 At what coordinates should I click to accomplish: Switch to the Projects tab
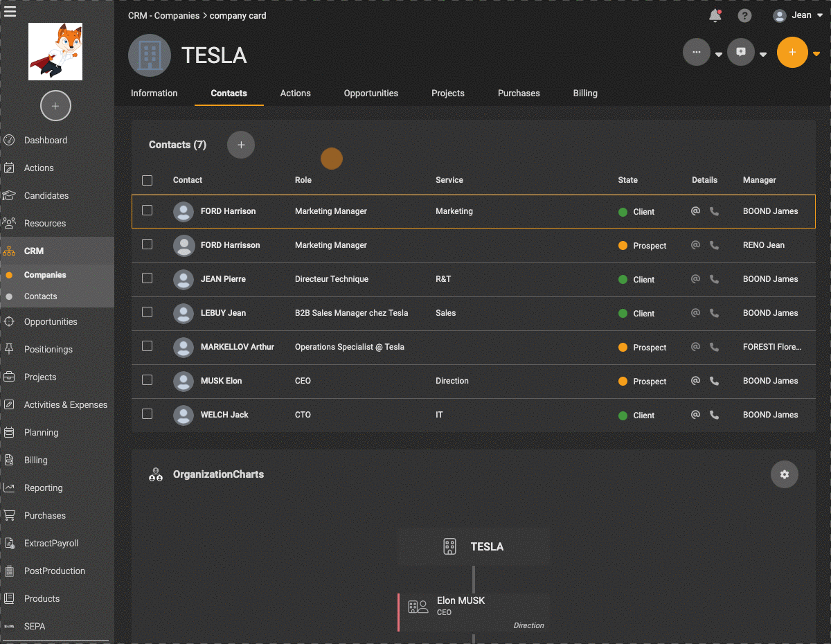448,93
